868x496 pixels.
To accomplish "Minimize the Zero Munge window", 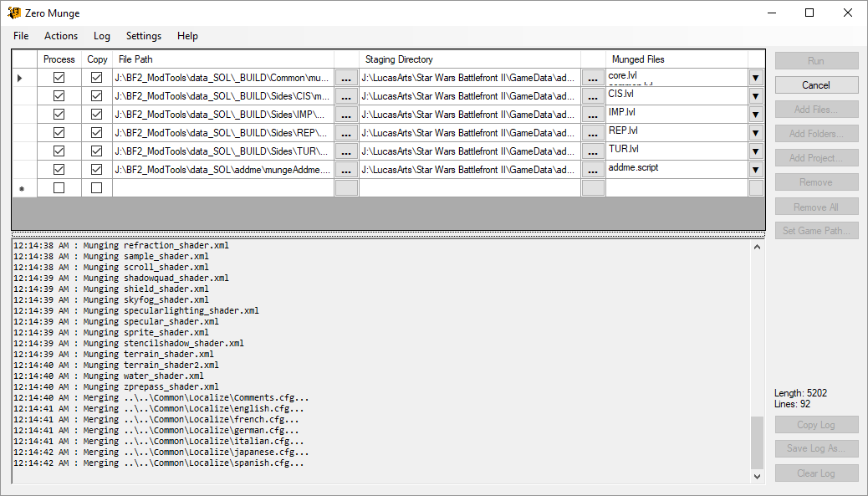I will coord(771,13).
